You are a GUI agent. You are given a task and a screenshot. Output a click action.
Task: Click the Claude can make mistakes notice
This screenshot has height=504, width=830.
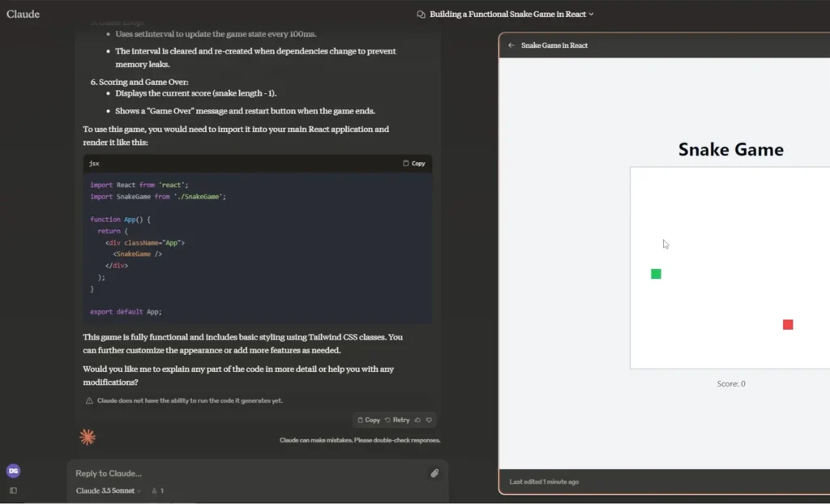click(x=360, y=440)
